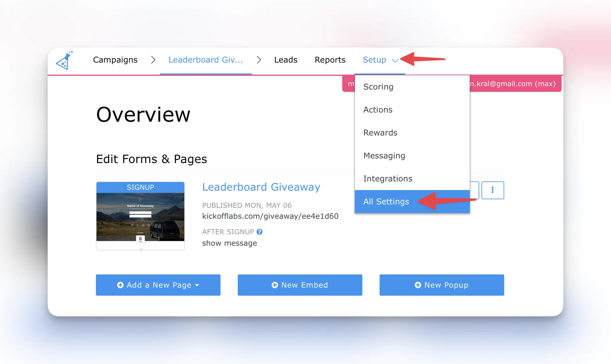Collapse the Setup dropdown chevron
This screenshot has height=364, width=611.
(x=395, y=60)
